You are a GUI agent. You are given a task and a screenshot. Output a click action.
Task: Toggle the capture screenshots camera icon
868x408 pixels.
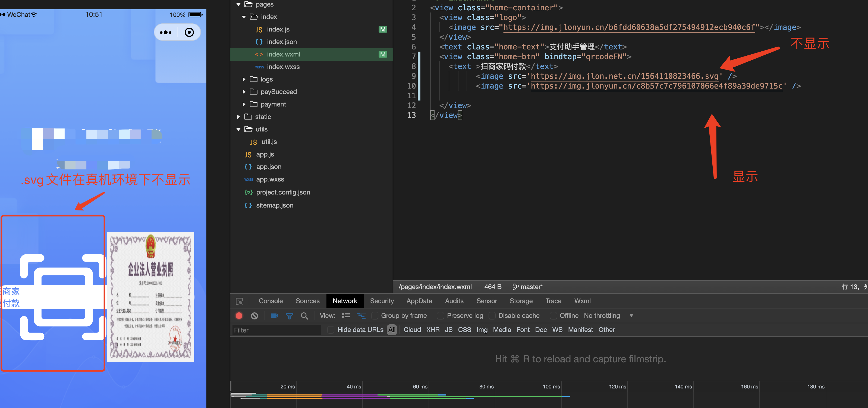(x=274, y=316)
